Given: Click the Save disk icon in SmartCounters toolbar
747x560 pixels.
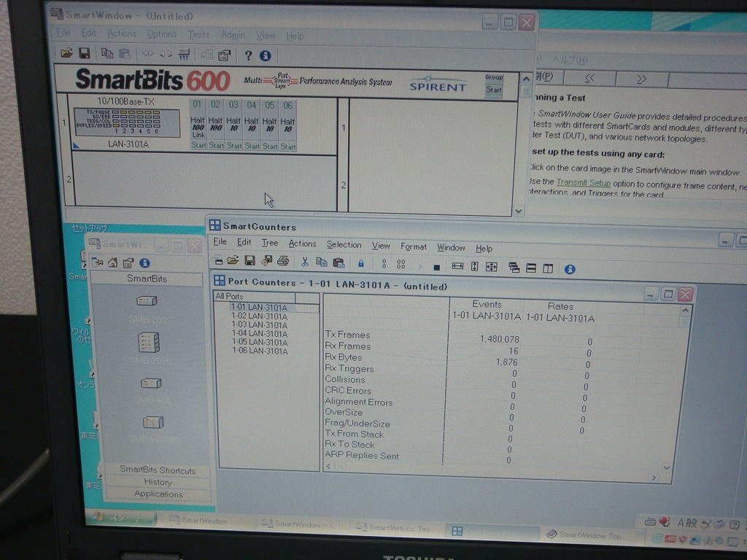Looking at the screenshot, I should (x=249, y=260).
